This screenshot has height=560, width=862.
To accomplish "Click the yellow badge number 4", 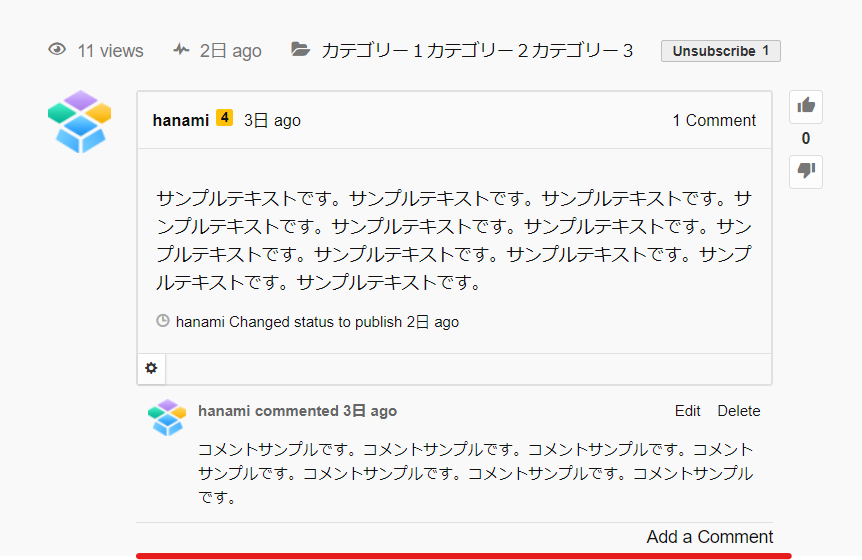I will click(x=225, y=118).
